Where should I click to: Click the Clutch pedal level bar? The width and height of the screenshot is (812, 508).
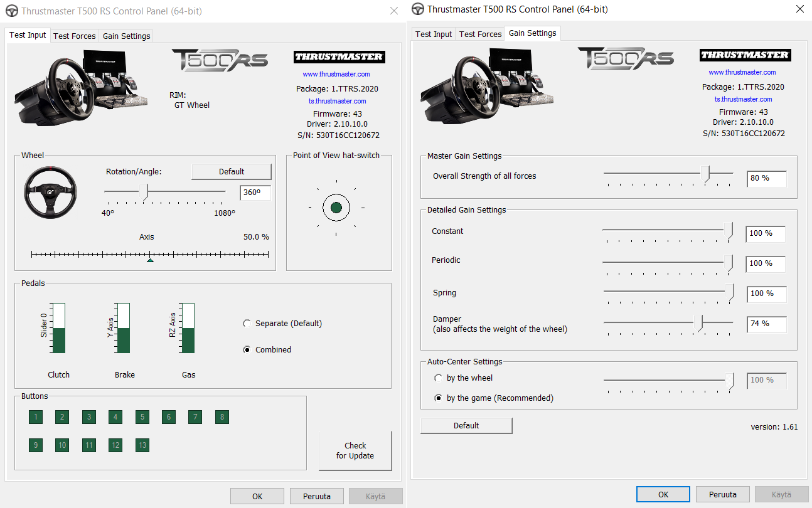click(x=58, y=328)
